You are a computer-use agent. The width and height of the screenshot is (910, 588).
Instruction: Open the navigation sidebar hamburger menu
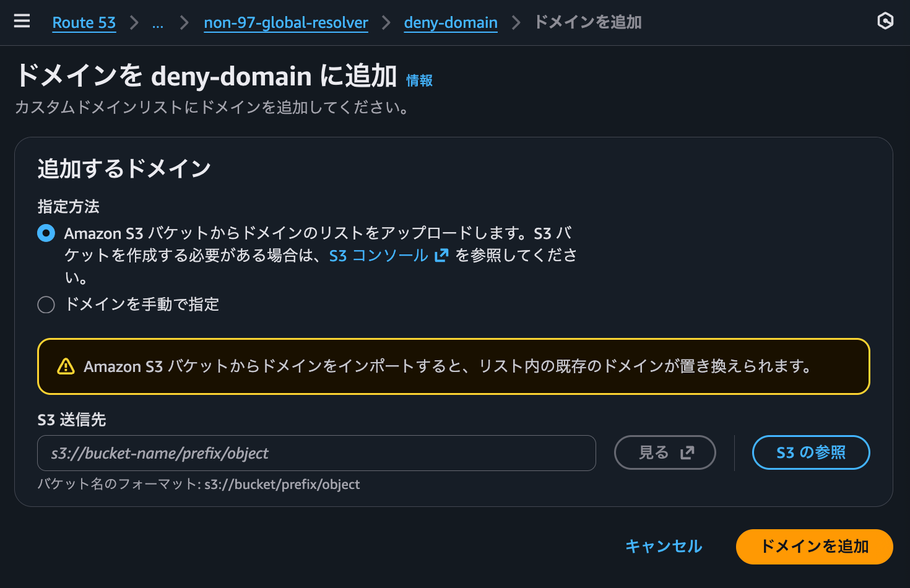pyautogui.click(x=22, y=20)
